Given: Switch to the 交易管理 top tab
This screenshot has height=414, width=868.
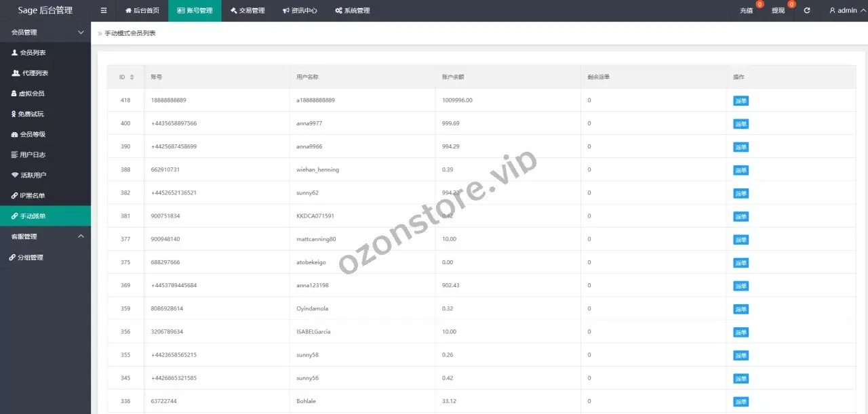Looking at the screenshot, I should point(247,11).
